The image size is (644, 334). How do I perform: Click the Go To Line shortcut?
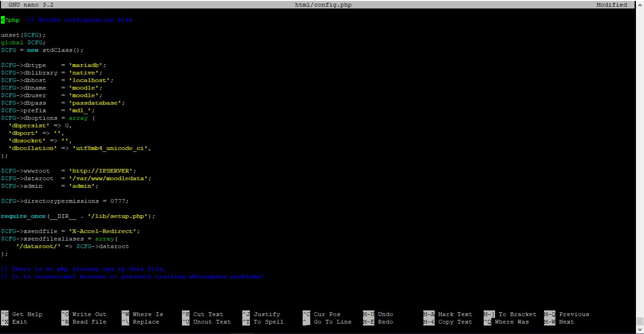pyautogui.click(x=332, y=322)
